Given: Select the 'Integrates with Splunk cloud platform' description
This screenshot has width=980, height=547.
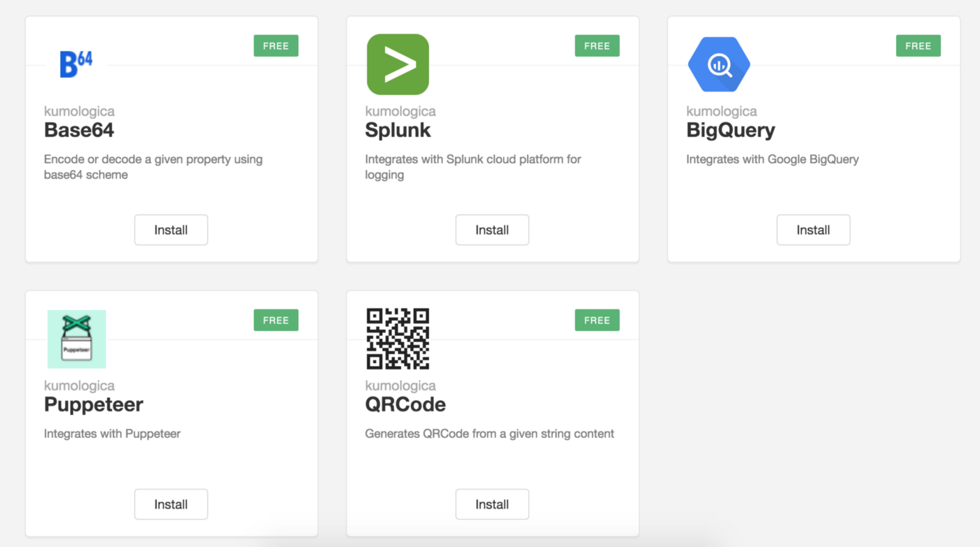Looking at the screenshot, I should pos(473,167).
